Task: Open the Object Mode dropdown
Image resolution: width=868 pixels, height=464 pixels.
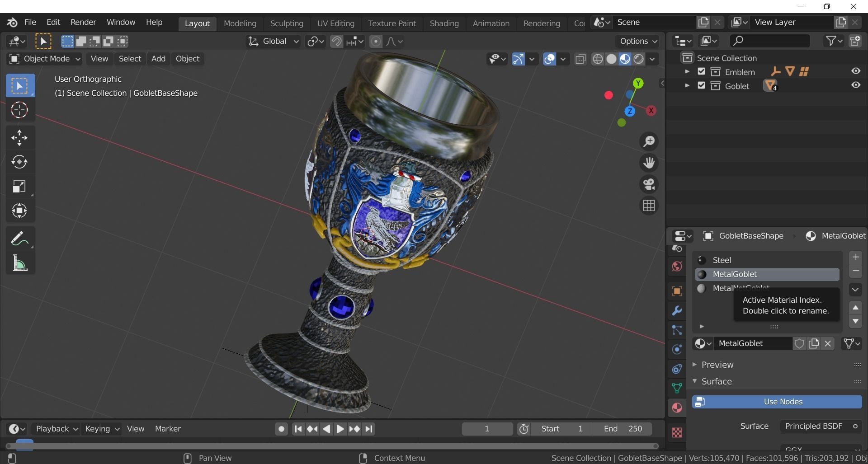Action: (x=44, y=59)
